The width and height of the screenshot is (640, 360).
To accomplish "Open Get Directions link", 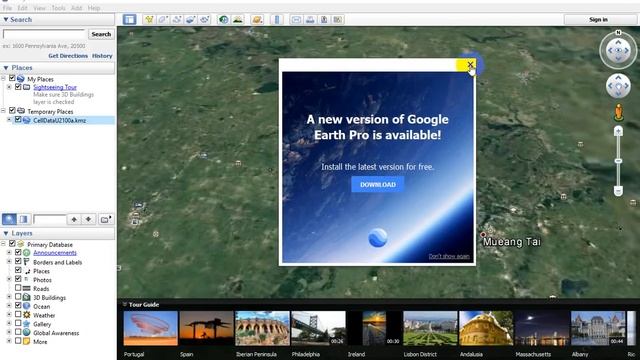I will [68, 56].
